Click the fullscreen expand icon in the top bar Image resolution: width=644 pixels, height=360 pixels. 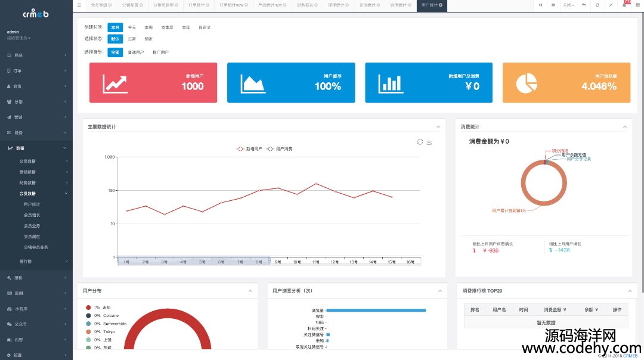[x=611, y=5]
